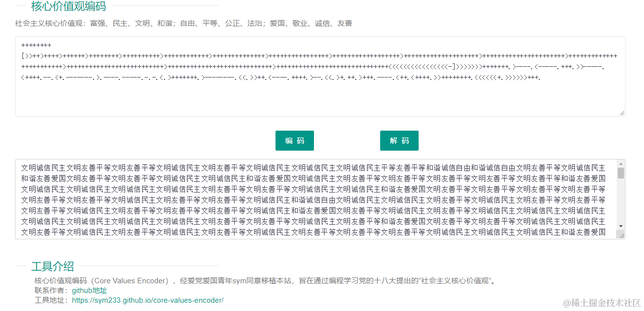Viewport: 644px width, 311px height.
Task: Click the 解码 decode button
Action: coord(399,140)
